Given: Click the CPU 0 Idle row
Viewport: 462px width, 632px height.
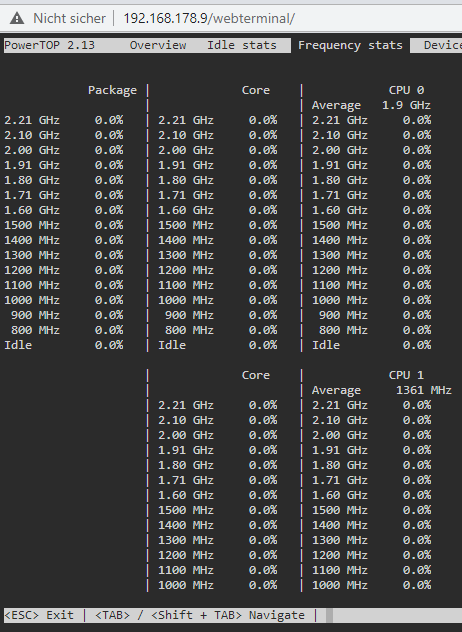Looking at the screenshot, I should (372, 345).
